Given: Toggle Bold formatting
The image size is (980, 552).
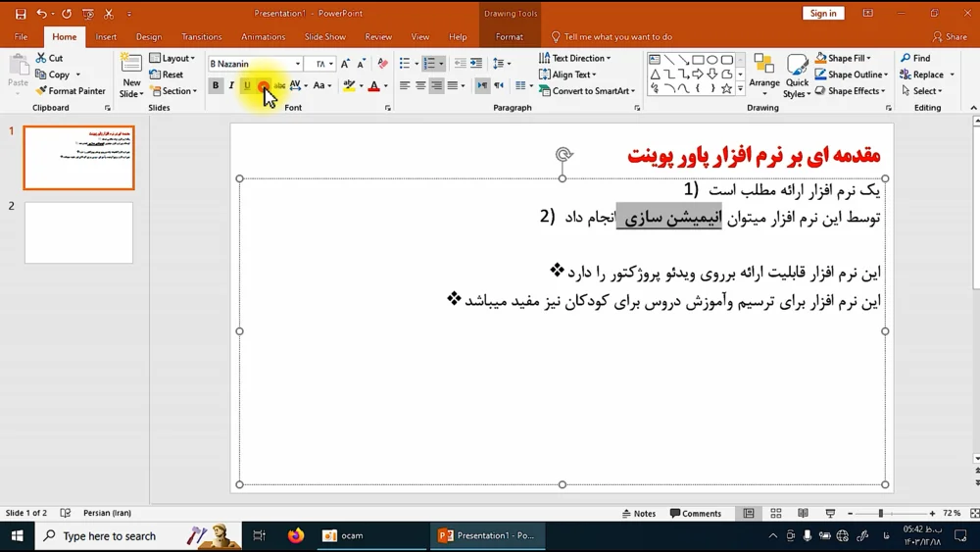Looking at the screenshot, I should tap(216, 85).
